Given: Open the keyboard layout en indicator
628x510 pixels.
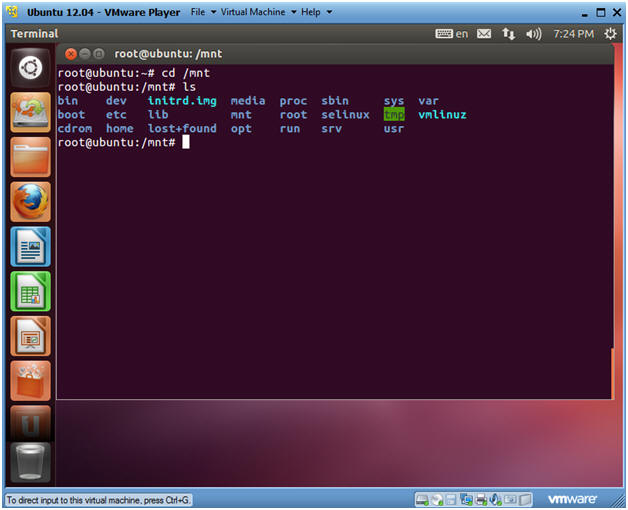Looking at the screenshot, I should point(451,34).
